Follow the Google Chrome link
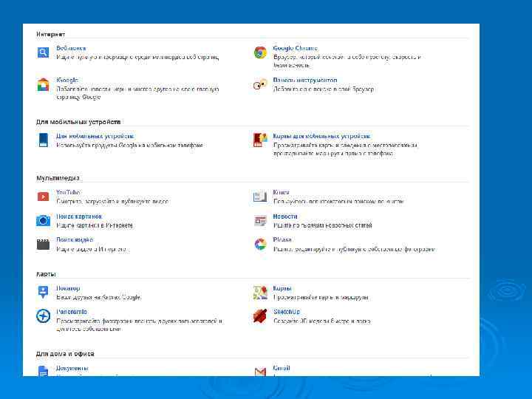 point(295,48)
